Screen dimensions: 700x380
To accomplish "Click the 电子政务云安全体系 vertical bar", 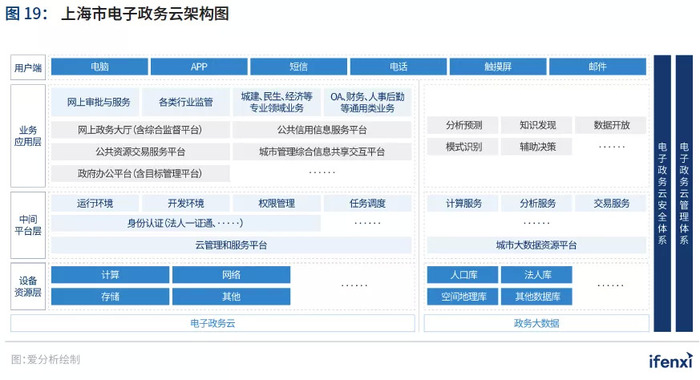I will tap(662, 193).
